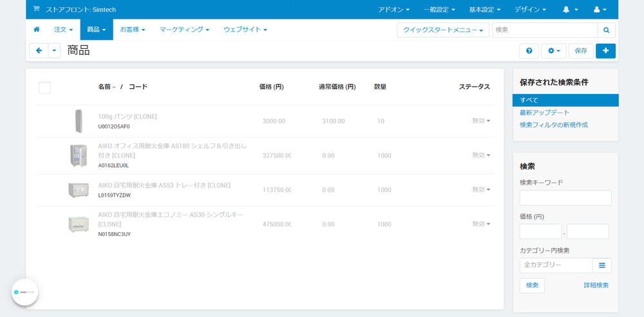644x317 pixels.
Task: Click the floating demo store badge
Action: tap(24, 293)
